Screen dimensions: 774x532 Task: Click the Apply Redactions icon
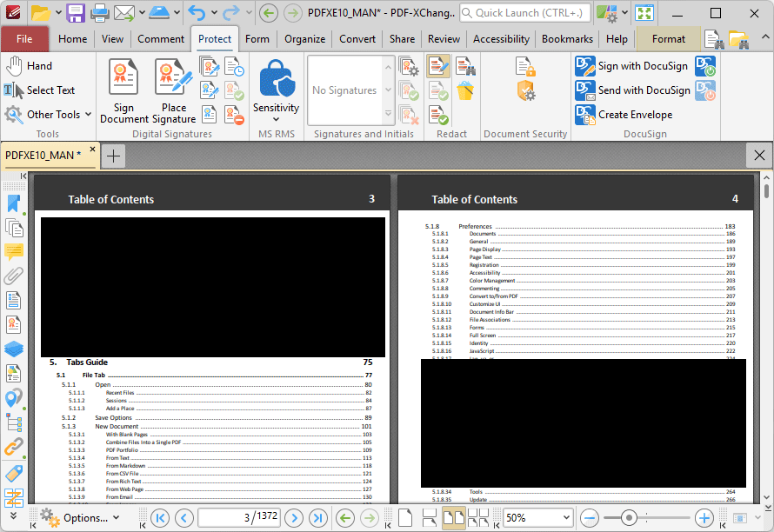(438, 115)
